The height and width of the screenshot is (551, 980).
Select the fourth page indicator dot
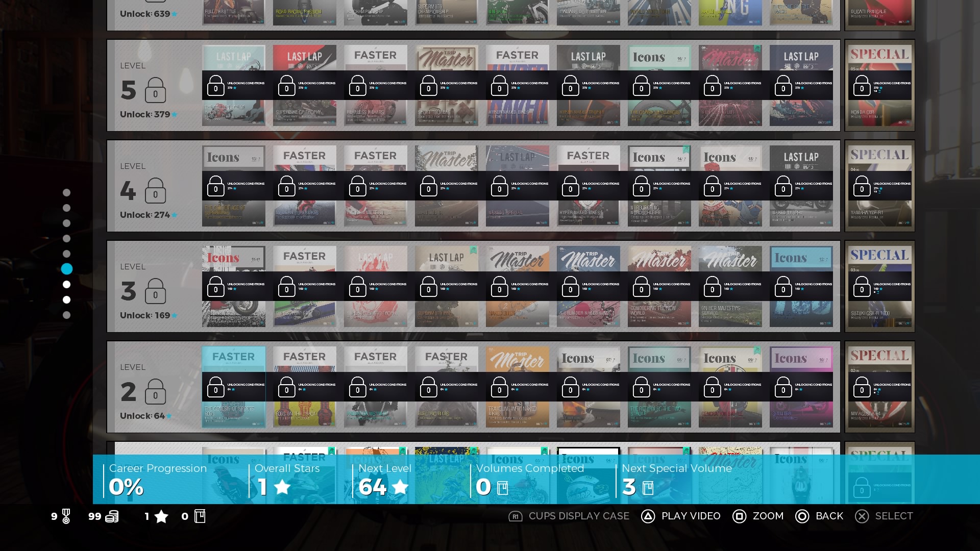66,238
